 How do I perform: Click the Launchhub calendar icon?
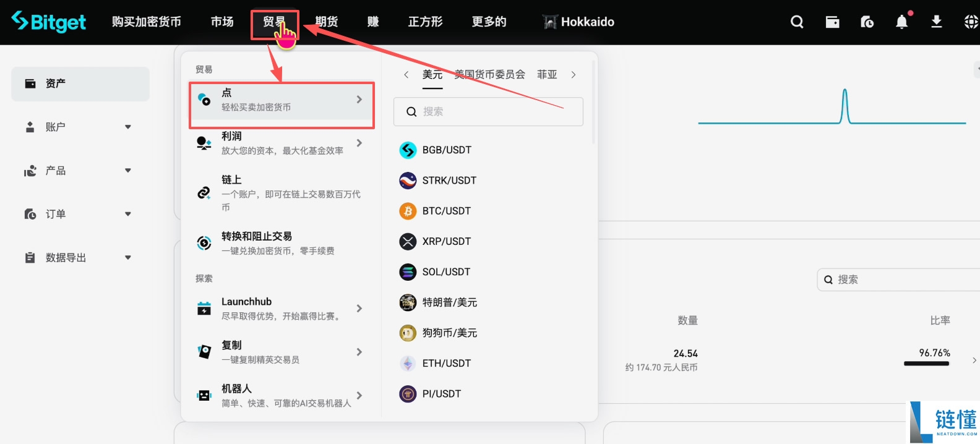point(204,308)
